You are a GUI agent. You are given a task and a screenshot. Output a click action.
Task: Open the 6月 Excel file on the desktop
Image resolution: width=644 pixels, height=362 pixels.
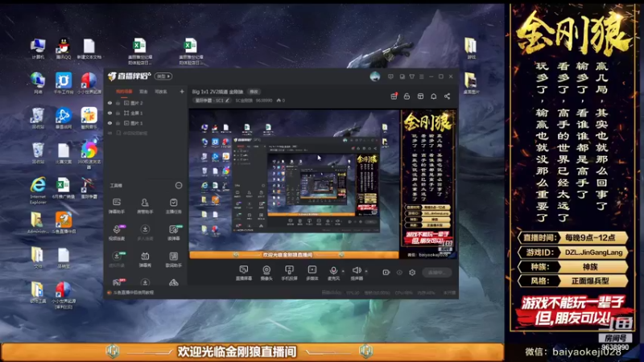[64, 188]
